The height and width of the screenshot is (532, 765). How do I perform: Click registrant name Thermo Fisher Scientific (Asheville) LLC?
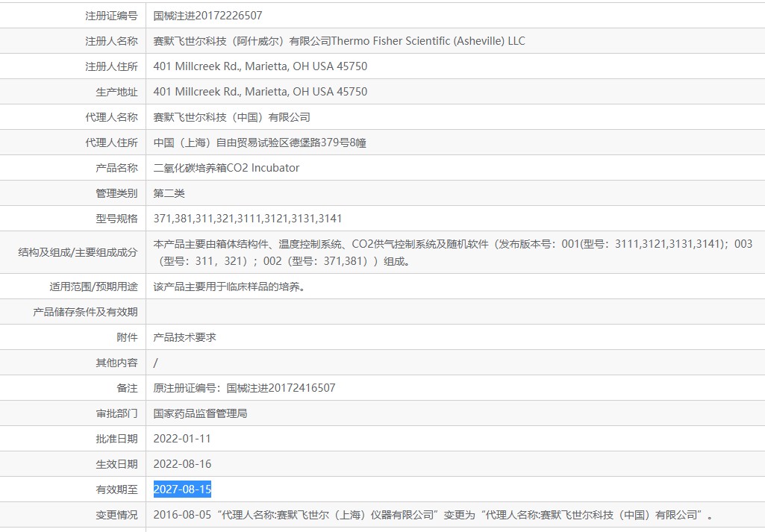pos(428,41)
